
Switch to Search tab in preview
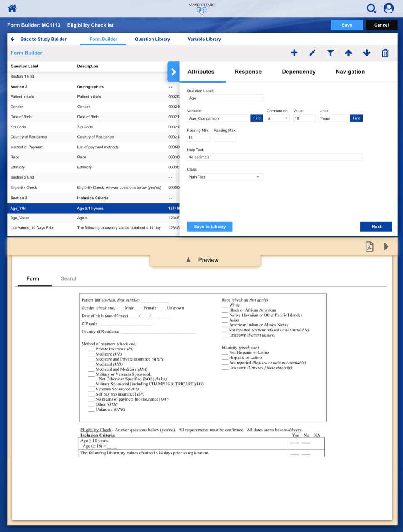click(x=69, y=278)
